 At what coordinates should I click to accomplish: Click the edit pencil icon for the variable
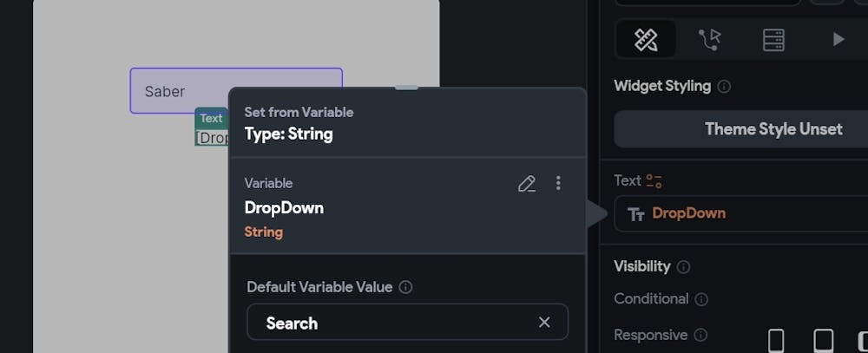526,183
